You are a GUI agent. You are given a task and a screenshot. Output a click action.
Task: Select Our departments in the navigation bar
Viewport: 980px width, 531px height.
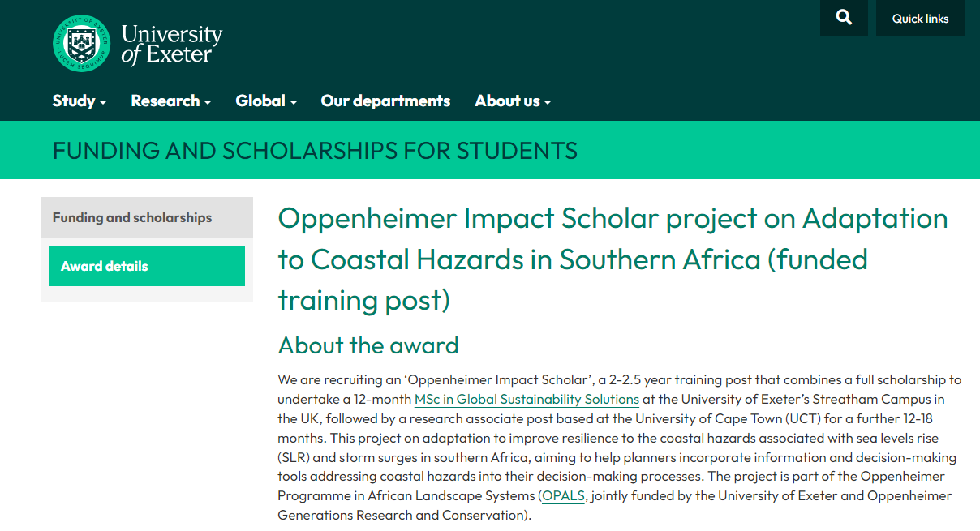pos(385,101)
